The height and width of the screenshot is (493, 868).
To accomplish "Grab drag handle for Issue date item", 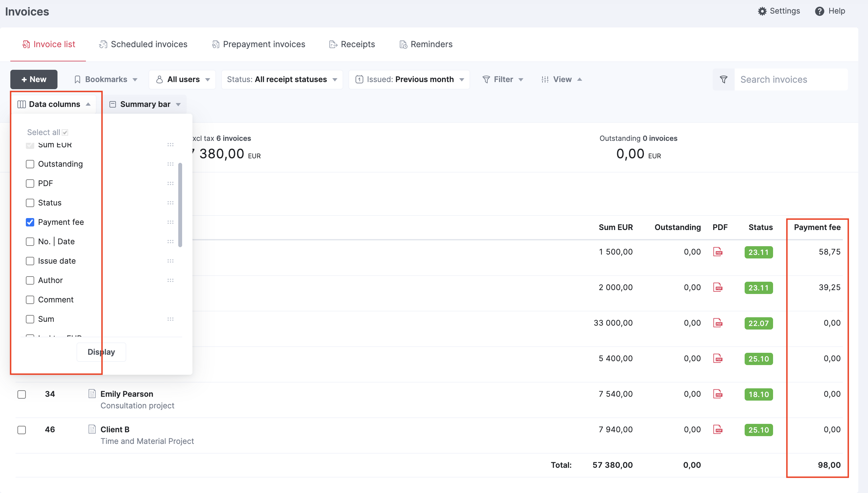I will coord(170,261).
